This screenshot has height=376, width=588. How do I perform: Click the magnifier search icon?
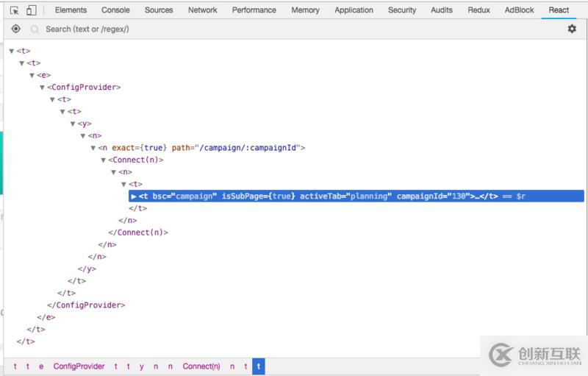point(35,29)
